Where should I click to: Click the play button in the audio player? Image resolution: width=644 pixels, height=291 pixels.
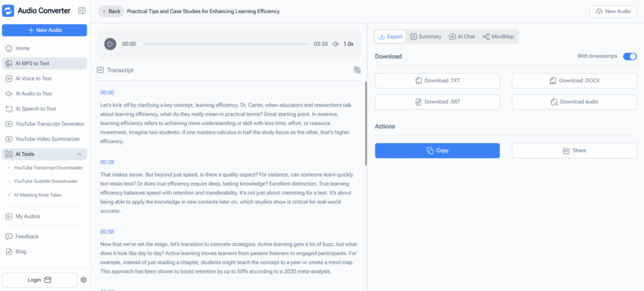pos(110,44)
